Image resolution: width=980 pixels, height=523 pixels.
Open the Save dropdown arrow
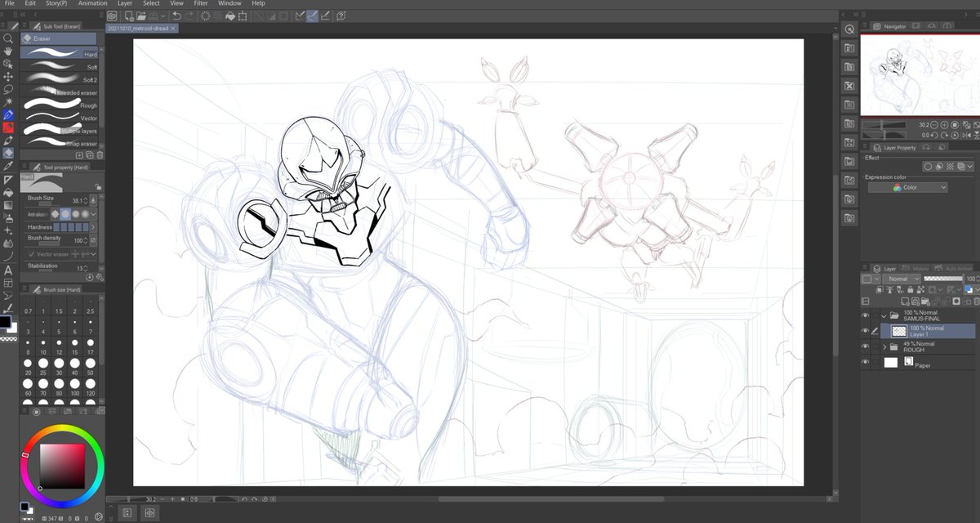tap(164, 16)
